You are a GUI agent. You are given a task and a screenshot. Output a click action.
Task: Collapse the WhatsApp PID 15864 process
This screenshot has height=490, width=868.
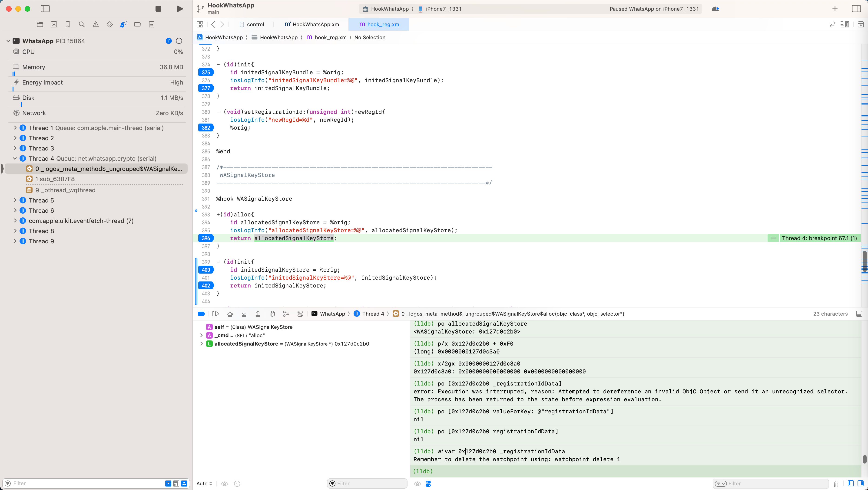click(x=8, y=41)
